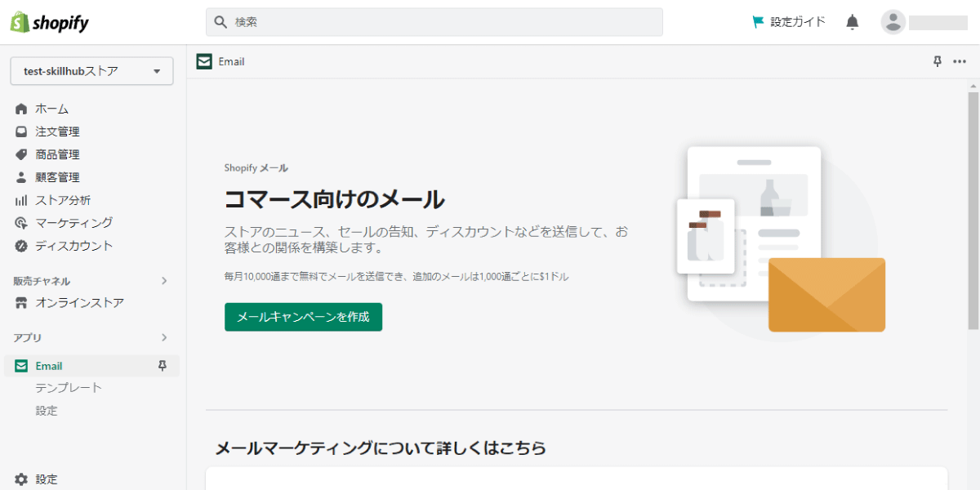This screenshot has height=490, width=980.
Task: Click メールマーケティングについて詳しくはこちら heading
Action: 381,448
